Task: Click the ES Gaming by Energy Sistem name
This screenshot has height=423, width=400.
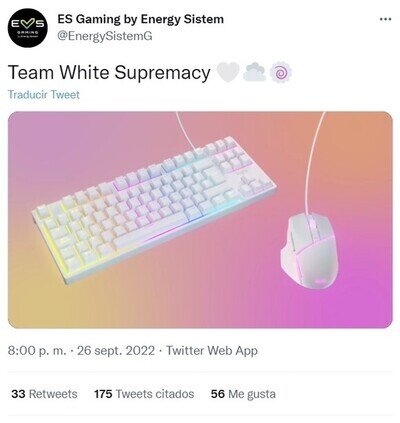Action: (140, 19)
